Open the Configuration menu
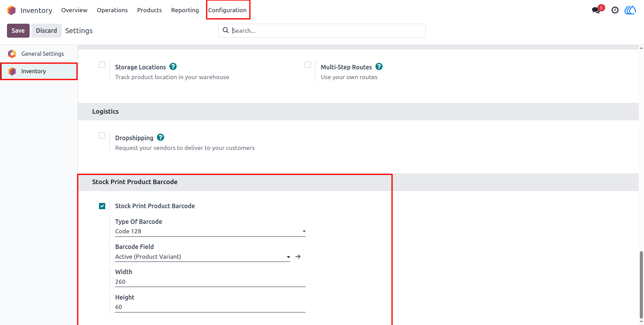Viewport: 644px width, 325px height. 227,10
